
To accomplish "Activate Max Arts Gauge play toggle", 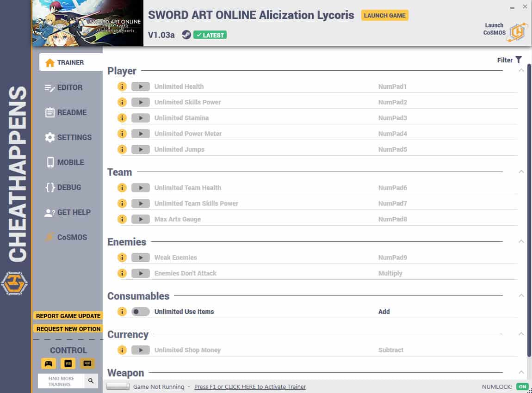I will (141, 219).
